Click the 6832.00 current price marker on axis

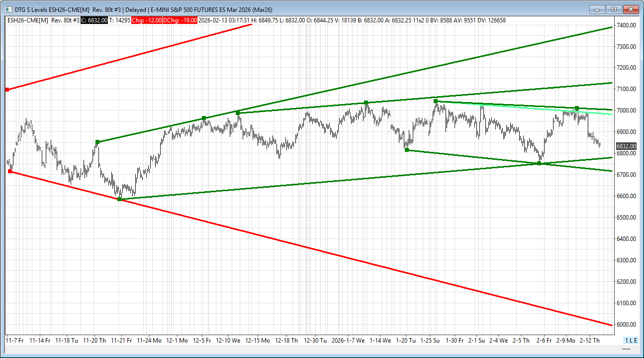pyautogui.click(x=625, y=146)
